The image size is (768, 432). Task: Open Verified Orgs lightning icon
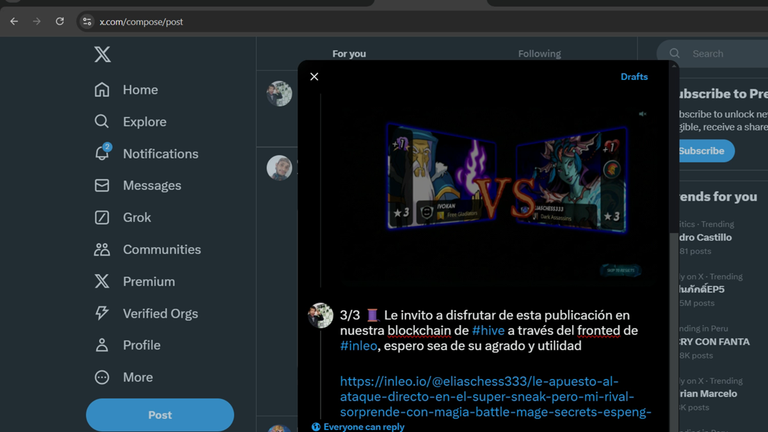pyautogui.click(x=146, y=313)
